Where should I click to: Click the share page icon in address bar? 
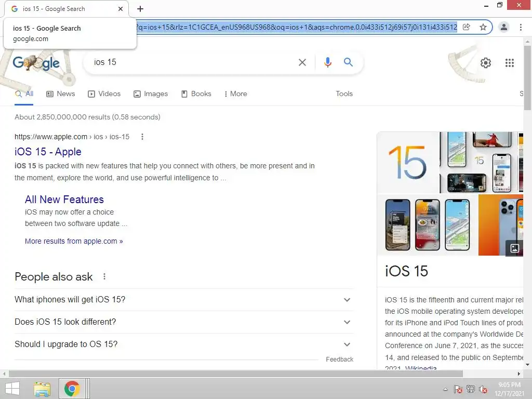(467, 27)
